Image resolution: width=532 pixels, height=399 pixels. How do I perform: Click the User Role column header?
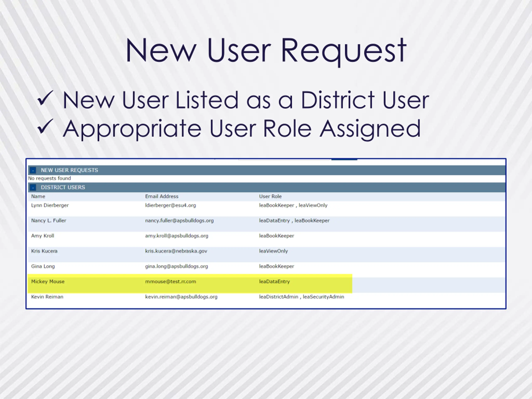pyautogui.click(x=270, y=196)
